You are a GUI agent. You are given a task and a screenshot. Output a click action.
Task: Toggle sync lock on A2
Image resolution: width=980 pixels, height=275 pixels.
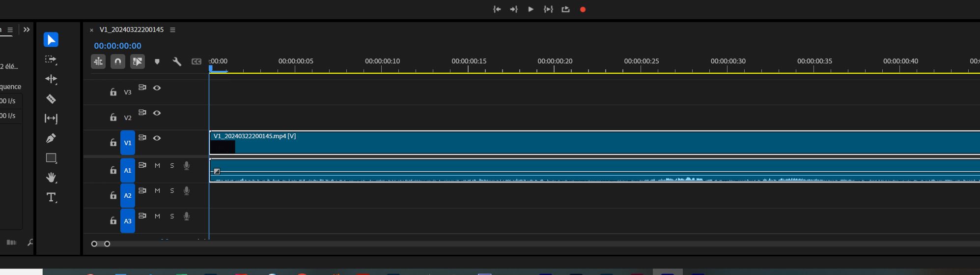(142, 191)
